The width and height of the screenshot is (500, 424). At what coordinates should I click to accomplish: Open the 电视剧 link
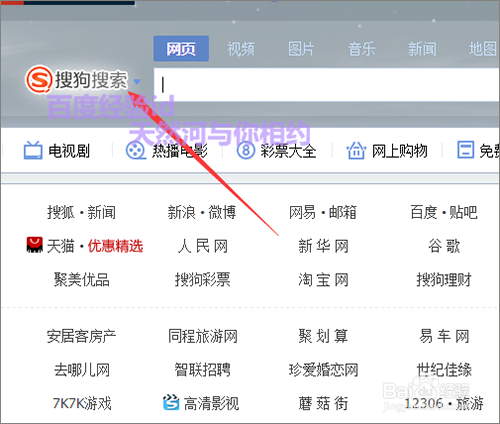pyautogui.click(x=69, y=151)
